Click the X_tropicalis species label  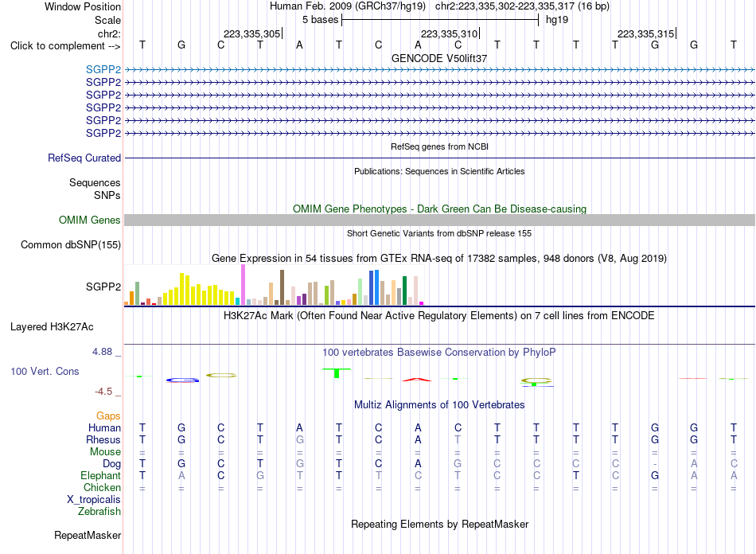[x=94, y=500]
